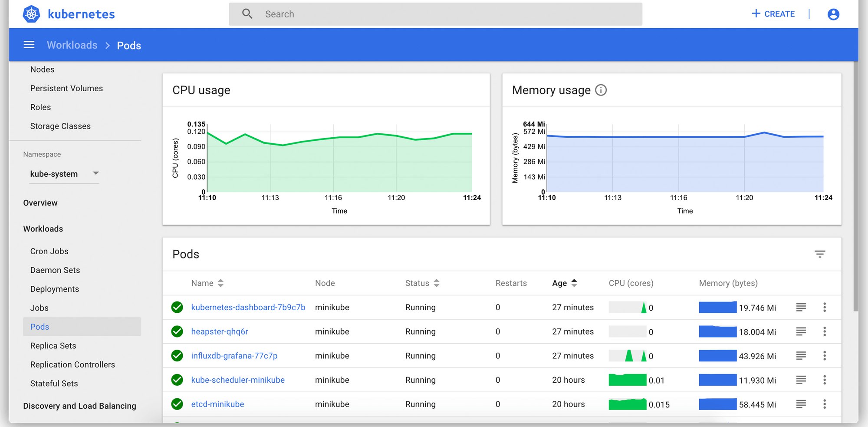Open actions menu for heapster-qhq6r
868x427 pixels.
point(825,331)
